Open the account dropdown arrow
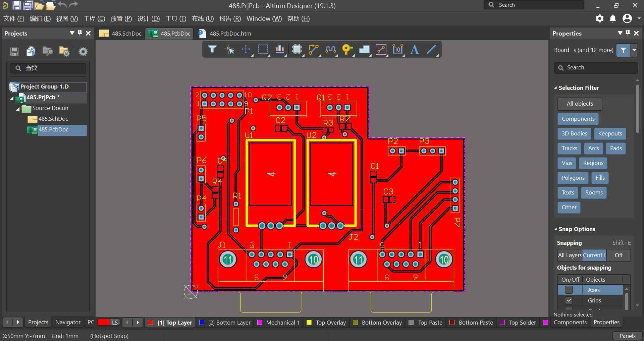Screen dimensions: 644x341 pyautogui.click(x=639, y=18)
